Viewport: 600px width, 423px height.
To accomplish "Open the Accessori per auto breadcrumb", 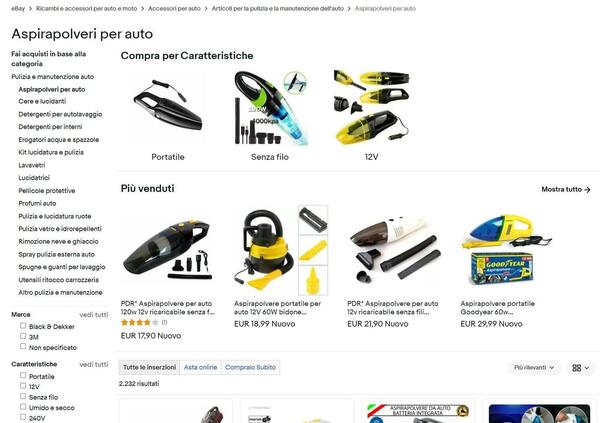I will tap(174, 8).
